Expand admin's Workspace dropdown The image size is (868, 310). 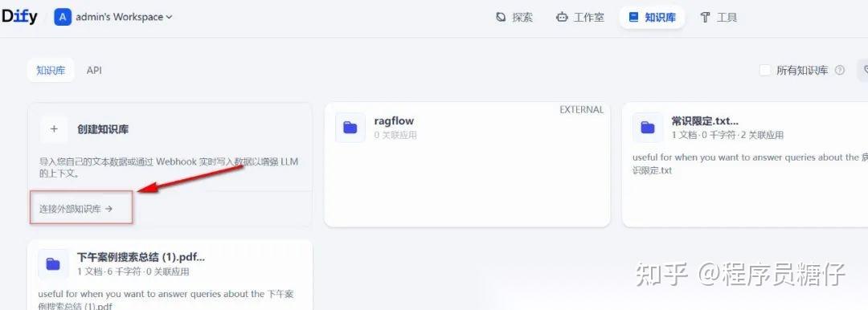124,17
